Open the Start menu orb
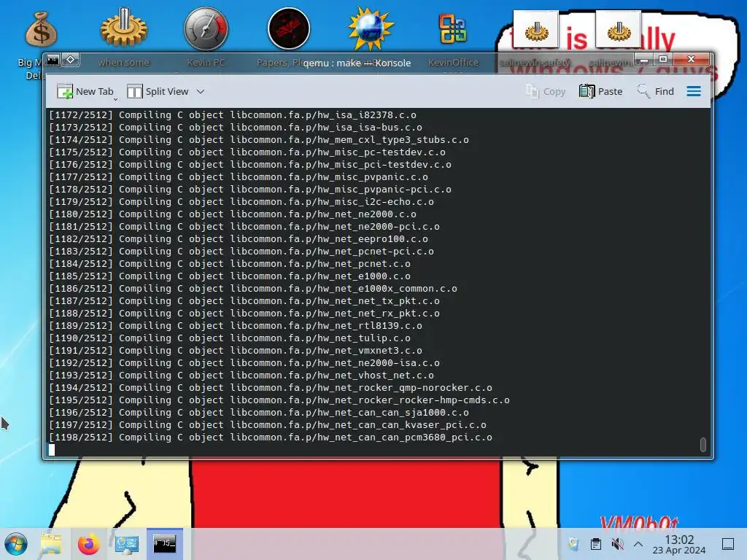The image size is (747, 560). 16,544
